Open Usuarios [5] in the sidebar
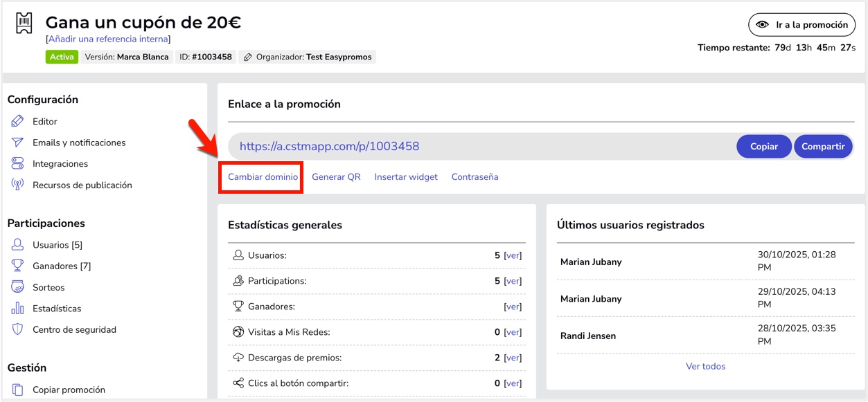 tap(57, 245)
